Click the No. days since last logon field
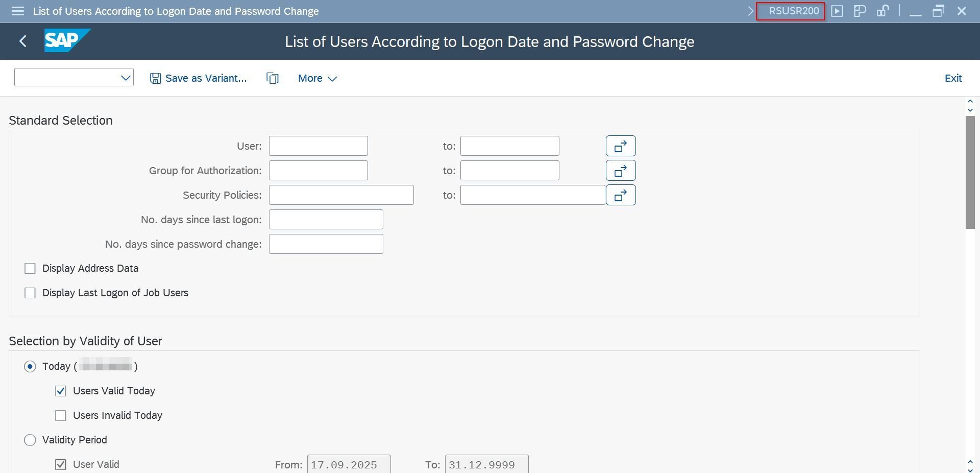Viewport: 980px width, 473px height. coord(326,220)
